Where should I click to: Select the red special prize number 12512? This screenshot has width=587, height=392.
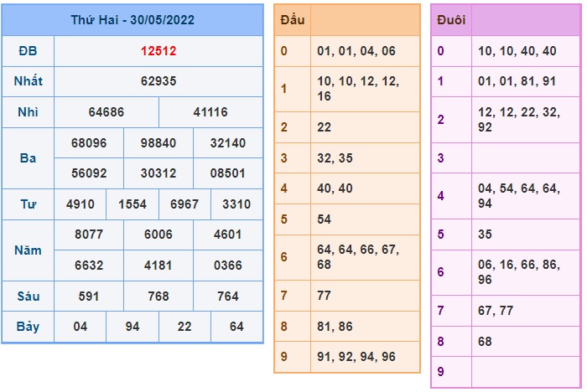point(158,51)
